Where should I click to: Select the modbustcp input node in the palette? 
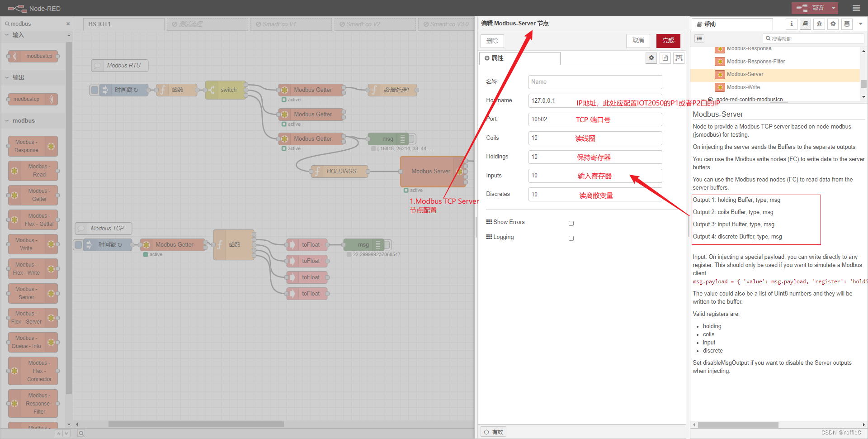pyautogui.click(x=33, y=56)
